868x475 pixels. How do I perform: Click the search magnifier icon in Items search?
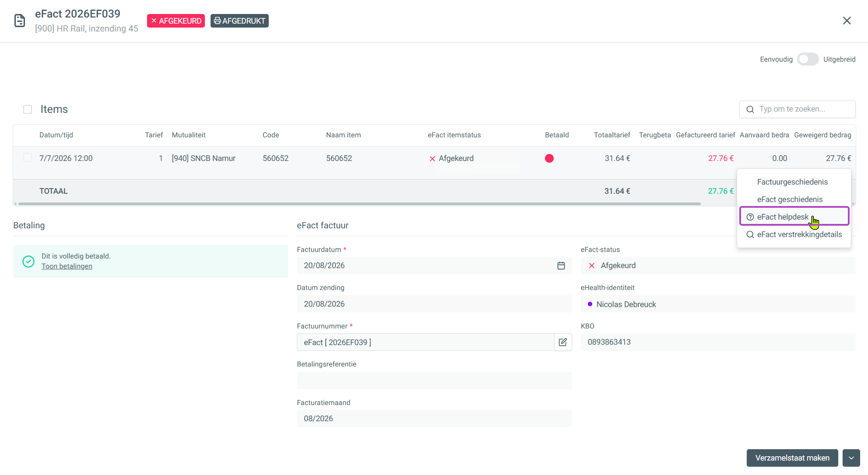tap(750, 109)
